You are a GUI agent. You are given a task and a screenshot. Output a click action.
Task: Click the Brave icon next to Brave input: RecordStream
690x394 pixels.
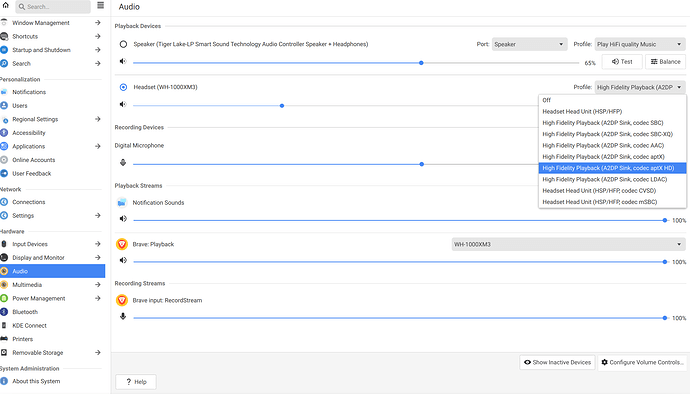tap(122, 300)
